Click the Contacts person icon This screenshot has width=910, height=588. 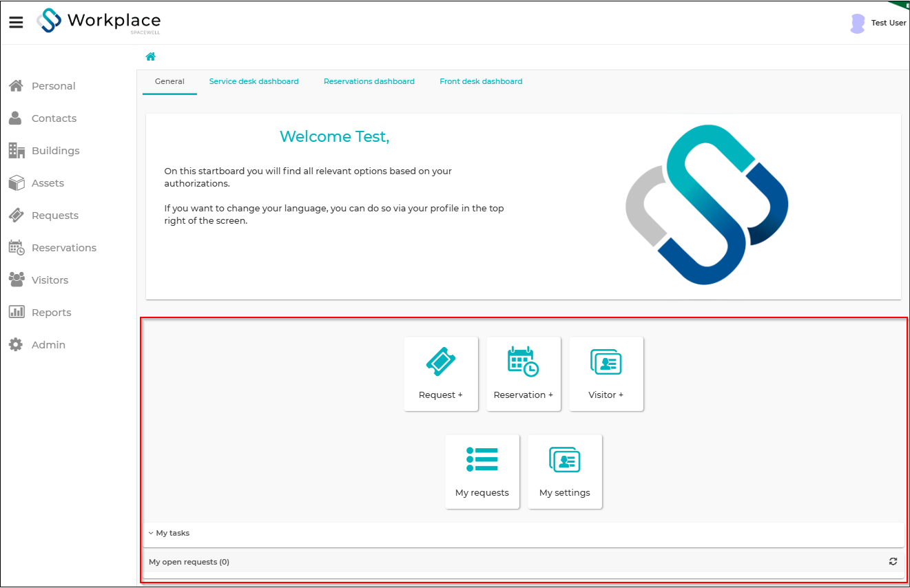click(15, 118)
